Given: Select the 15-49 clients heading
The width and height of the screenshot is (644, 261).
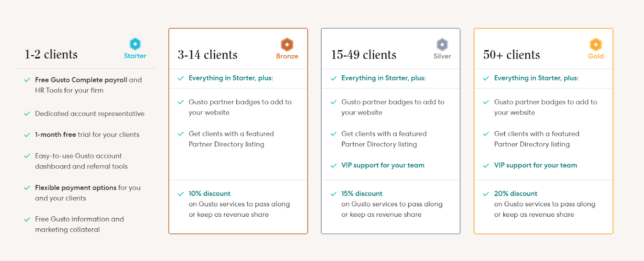Looking at the screenshot, I should click(x=363, y=55).
